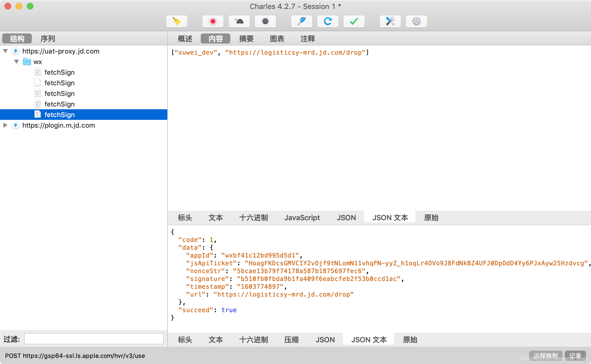The width and height of the screenshot is (591, 364).
Task: Open the request 十六进制 hex tab
Action: click(254, 218)
